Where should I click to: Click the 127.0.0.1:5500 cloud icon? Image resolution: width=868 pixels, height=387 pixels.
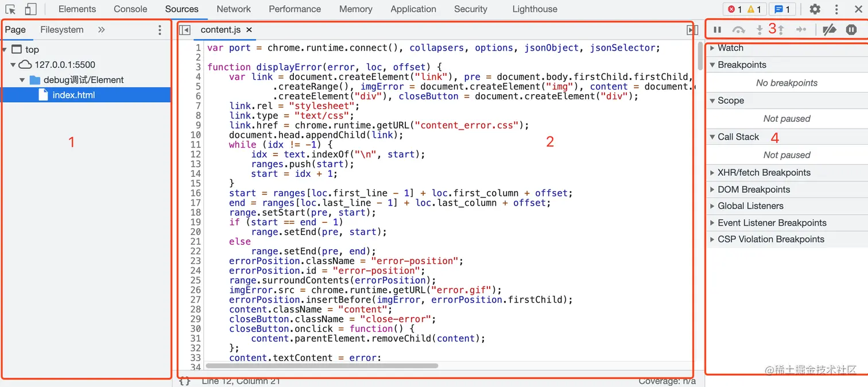(25, 65)
